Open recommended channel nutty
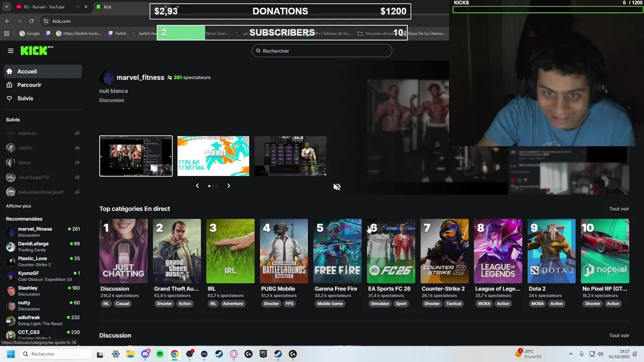The image size is (644, 362). coord(43,306)
